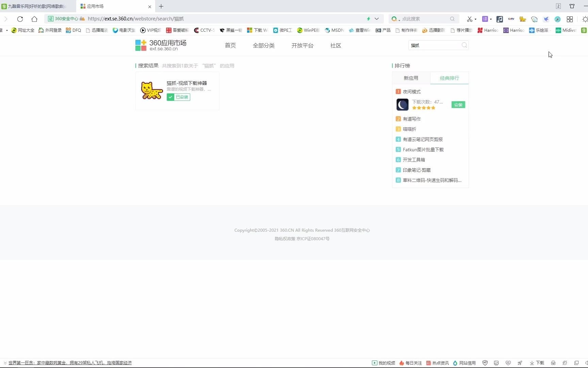Click the 360应用市场 logo
588x368 pixels.
click(x=161, y=45)
